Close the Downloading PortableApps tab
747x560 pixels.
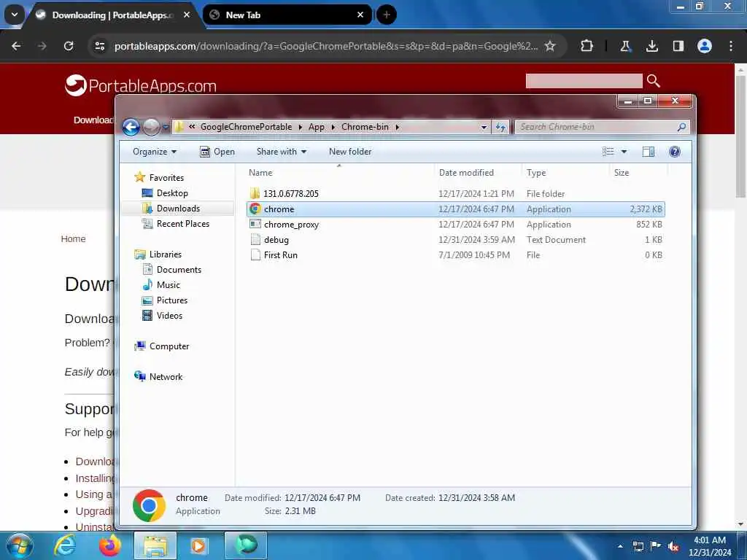187,15
